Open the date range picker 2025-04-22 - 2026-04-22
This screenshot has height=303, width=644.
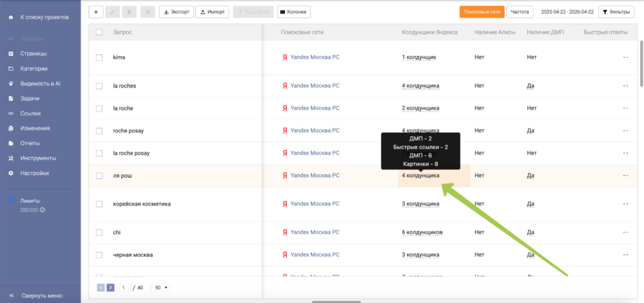pyautogui.click(x=566, y=12)
